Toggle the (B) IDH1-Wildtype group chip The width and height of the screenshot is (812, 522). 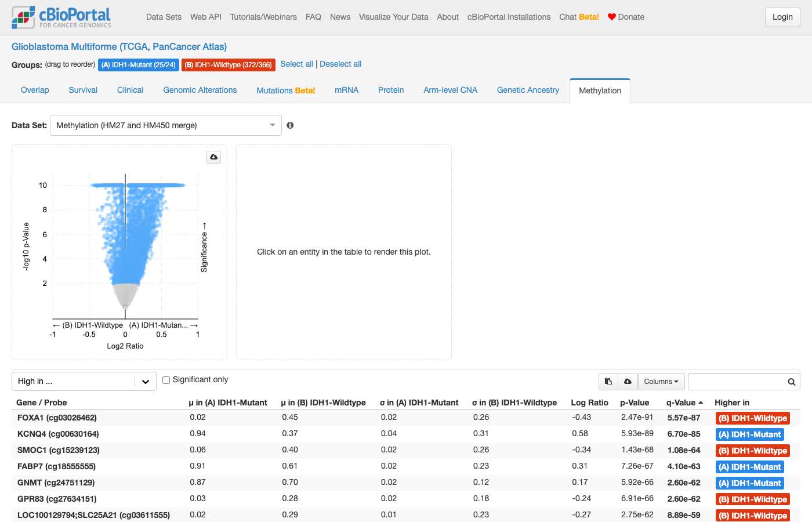point(228,65)
